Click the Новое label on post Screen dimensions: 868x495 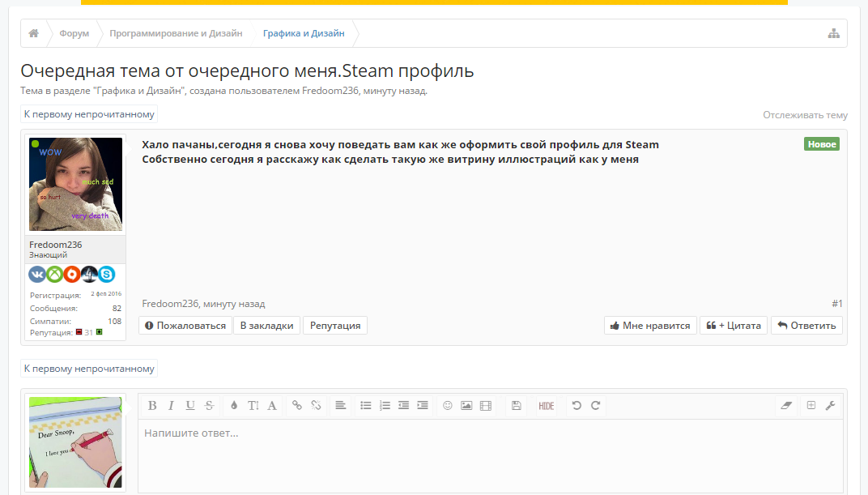822,144
